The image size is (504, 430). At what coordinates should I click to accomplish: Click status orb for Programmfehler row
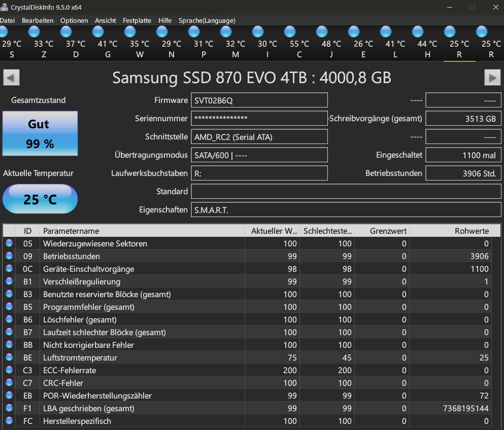click(9, 306)
